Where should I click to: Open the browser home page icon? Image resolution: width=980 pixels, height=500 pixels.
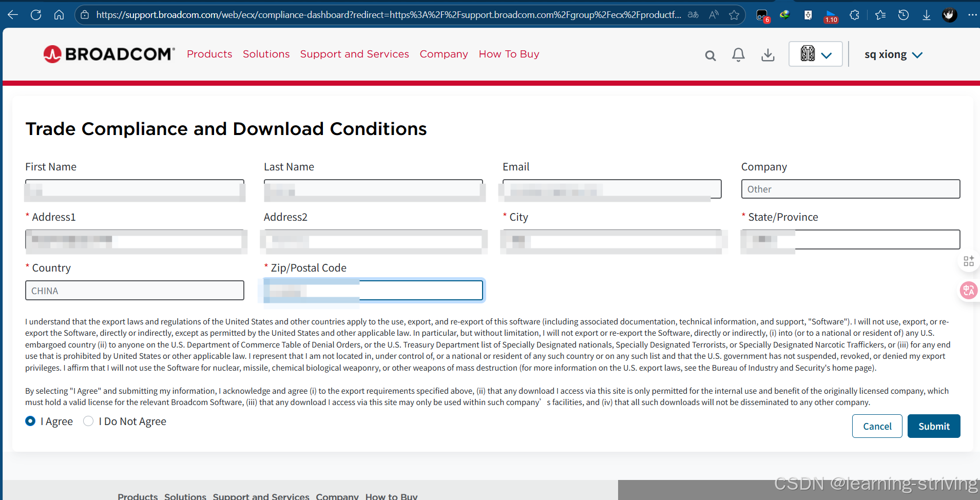(59, 15)
